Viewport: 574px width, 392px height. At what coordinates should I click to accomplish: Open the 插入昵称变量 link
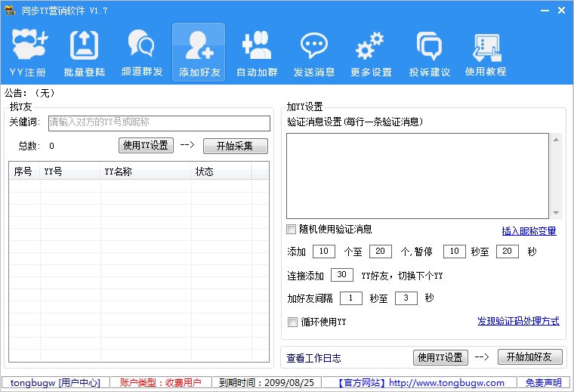[x=529, y=231]
